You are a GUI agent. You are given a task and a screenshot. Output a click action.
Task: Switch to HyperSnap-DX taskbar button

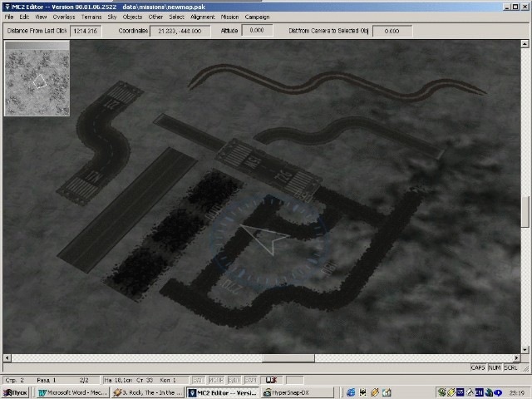(x=298, y=392)
